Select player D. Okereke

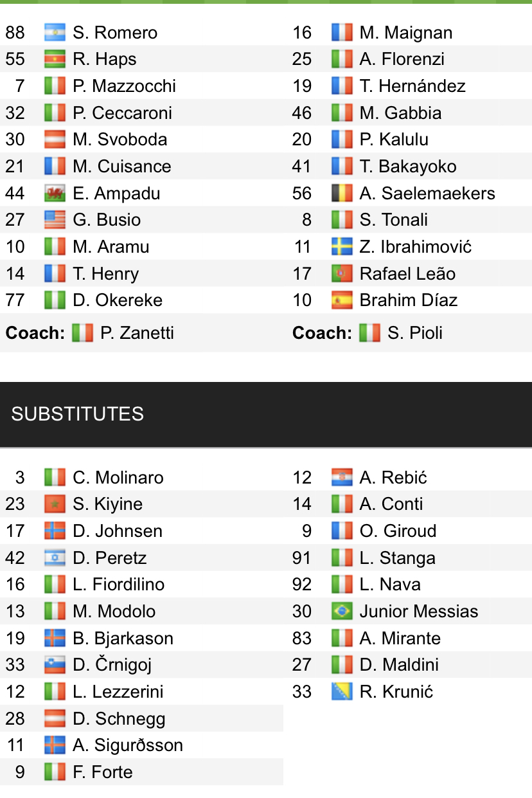(x=118, y=300)
